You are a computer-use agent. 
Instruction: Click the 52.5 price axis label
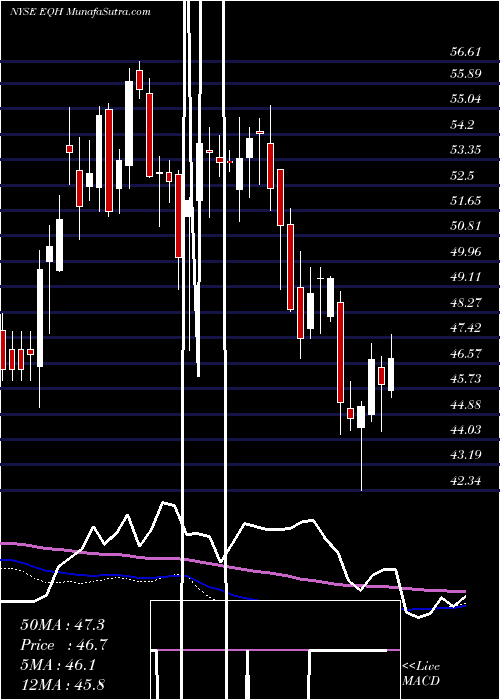pyautogui.click(x=462, y=175)
